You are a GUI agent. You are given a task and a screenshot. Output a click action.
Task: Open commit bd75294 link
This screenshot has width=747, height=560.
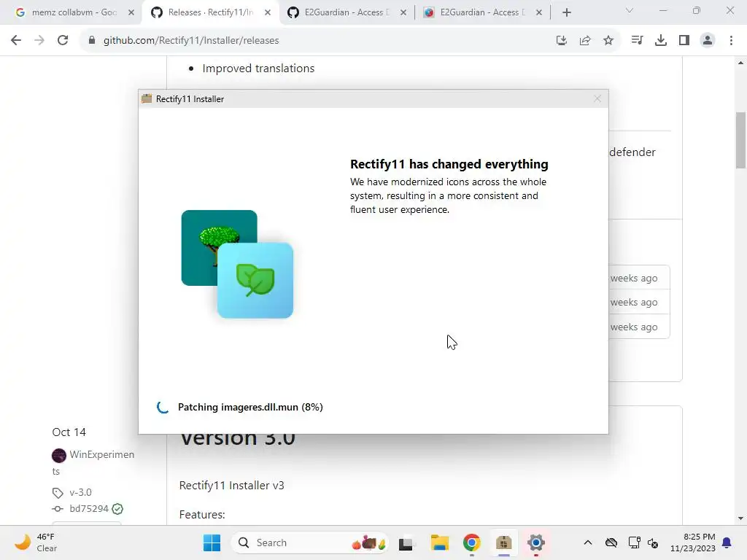(x=88, y=508)
